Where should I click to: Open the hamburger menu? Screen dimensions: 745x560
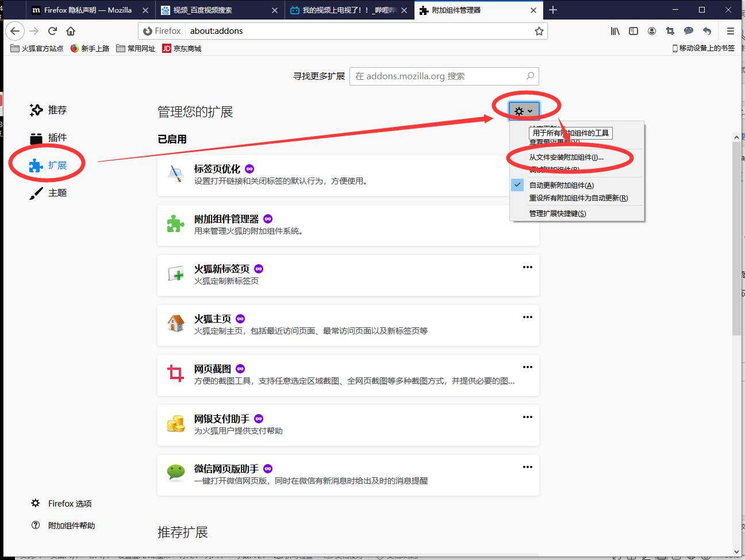730,31
